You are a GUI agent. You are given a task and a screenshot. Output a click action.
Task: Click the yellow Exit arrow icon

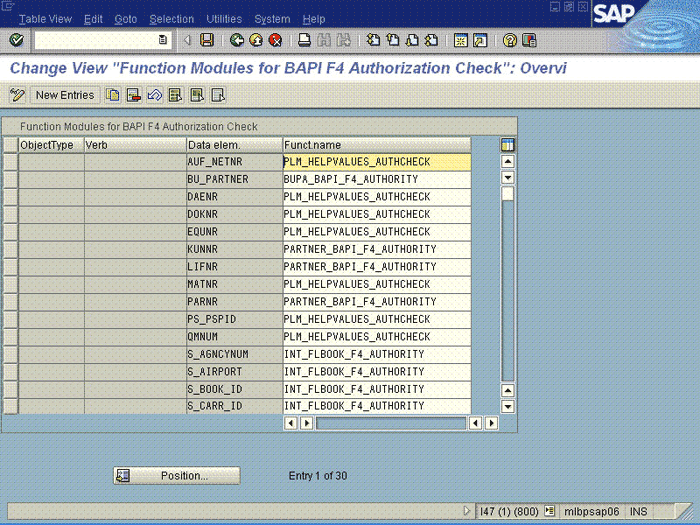click(256, 40)
